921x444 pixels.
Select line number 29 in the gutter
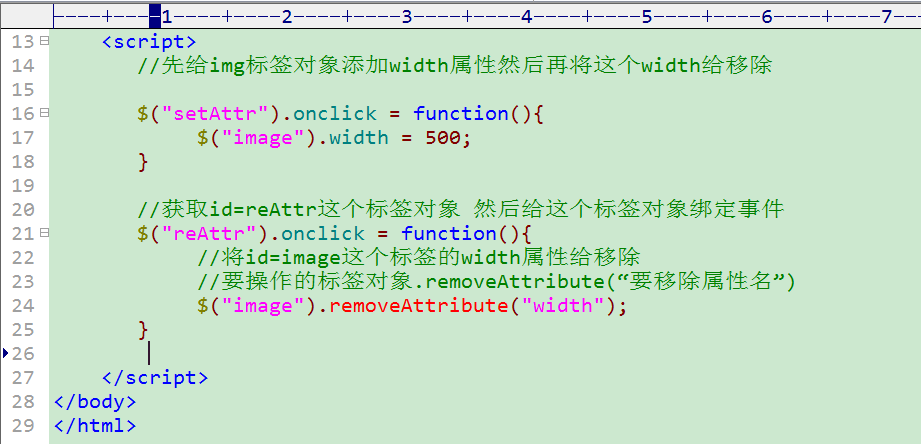pyautogui.click(x=23, y=425)
